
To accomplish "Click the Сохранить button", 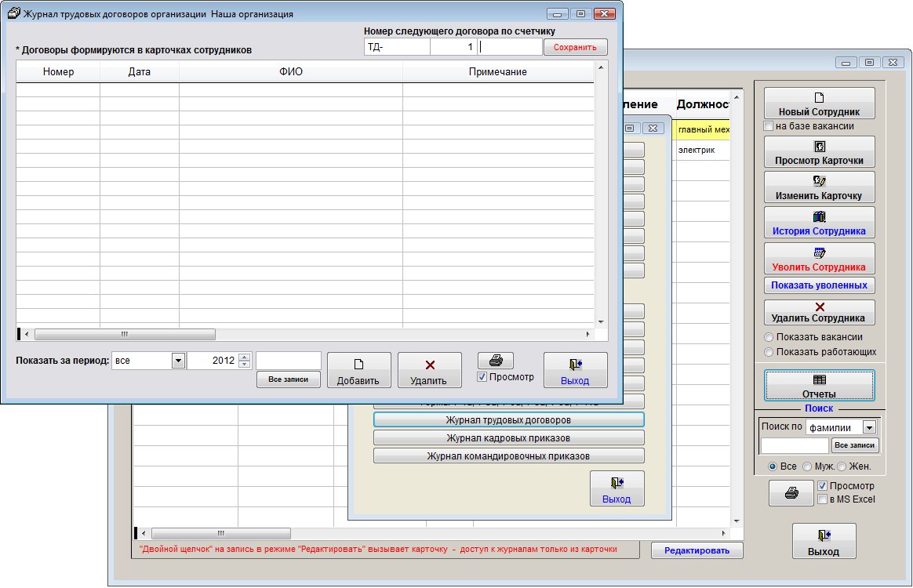I will 575,47.
